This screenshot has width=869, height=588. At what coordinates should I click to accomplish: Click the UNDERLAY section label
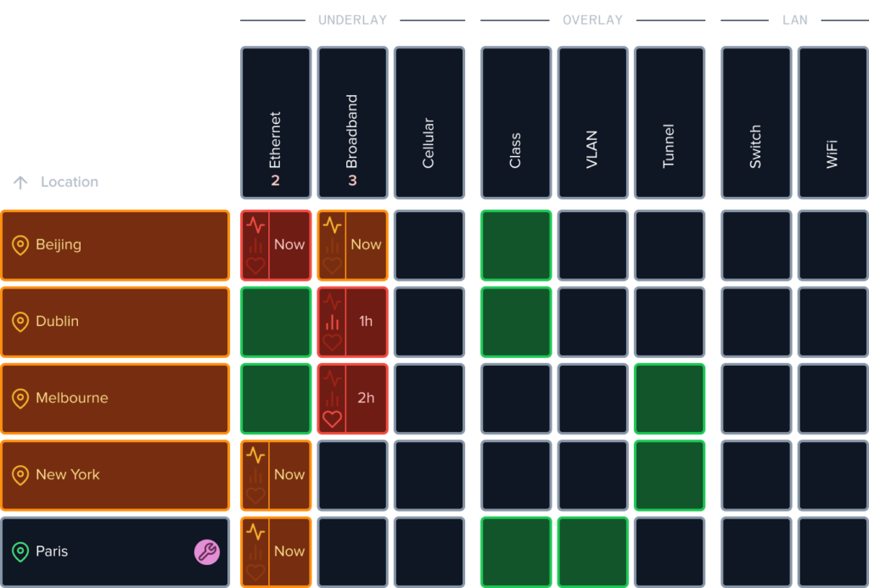coord(352,19)
